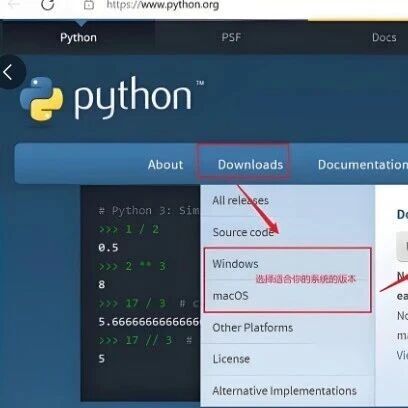This screenshot has height=408, width=408.
Task: Choose Windows from Downloads dropdown
Action: [x=235, y=264]
